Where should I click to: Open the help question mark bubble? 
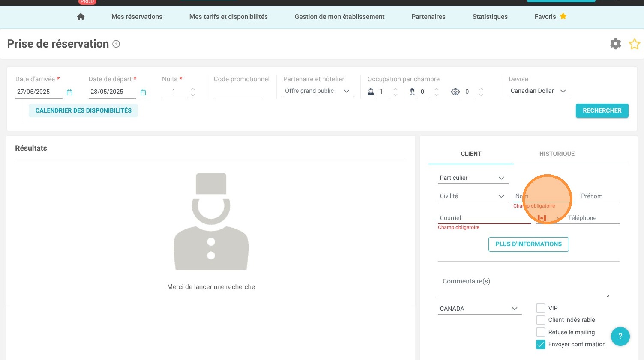click(620, 336)
